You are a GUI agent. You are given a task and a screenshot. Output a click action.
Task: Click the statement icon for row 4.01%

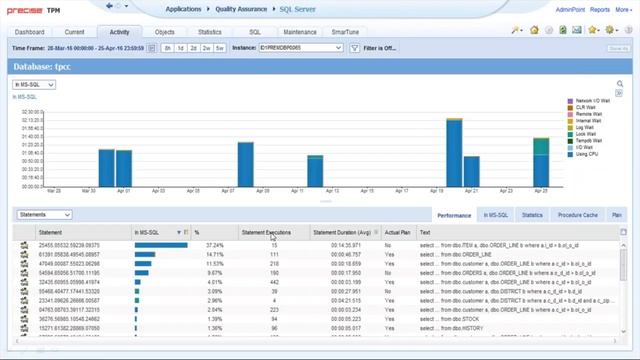click(24, 282)
